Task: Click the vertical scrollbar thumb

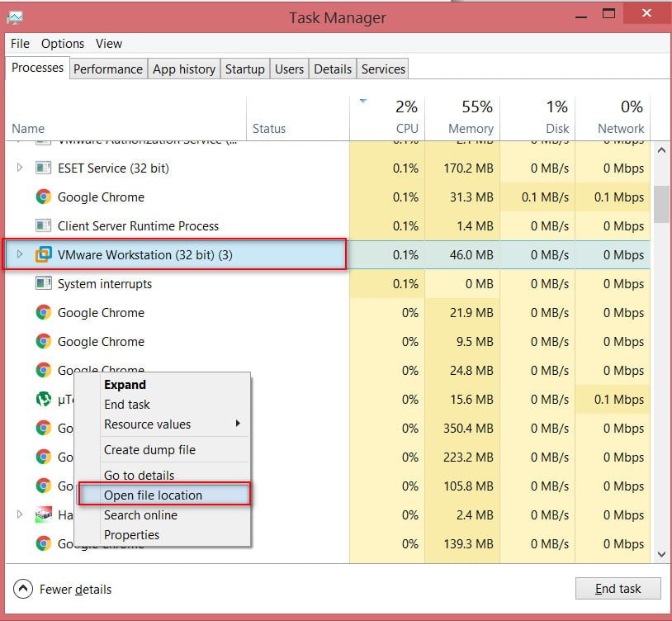Action: tap(661, 204)
